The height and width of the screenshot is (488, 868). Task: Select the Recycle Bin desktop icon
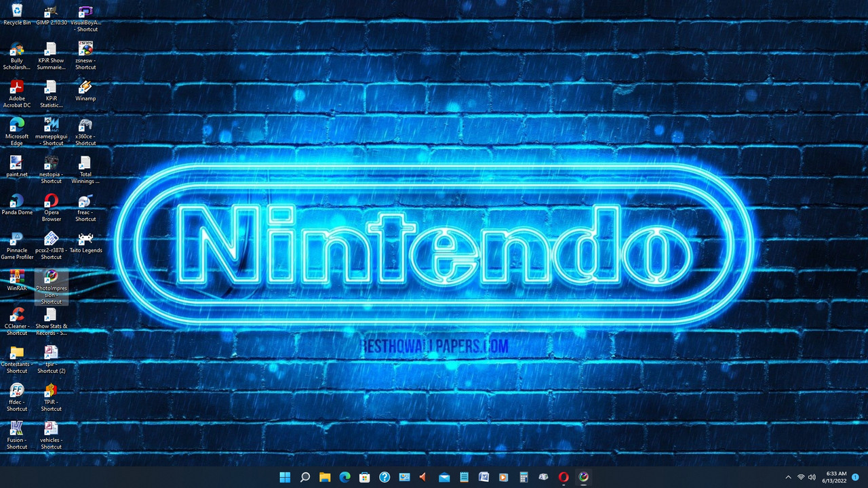click(x=17, y=14)
